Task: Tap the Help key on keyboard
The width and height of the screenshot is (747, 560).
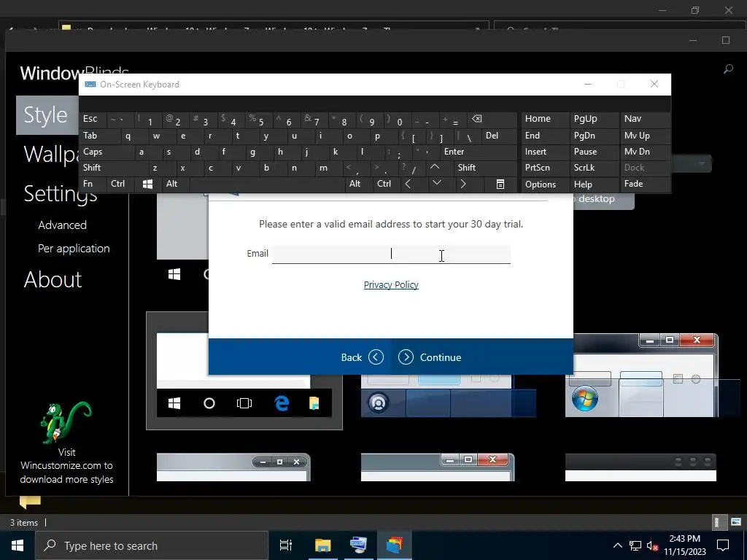Action: pyautogui.click(x=592, y=184)
